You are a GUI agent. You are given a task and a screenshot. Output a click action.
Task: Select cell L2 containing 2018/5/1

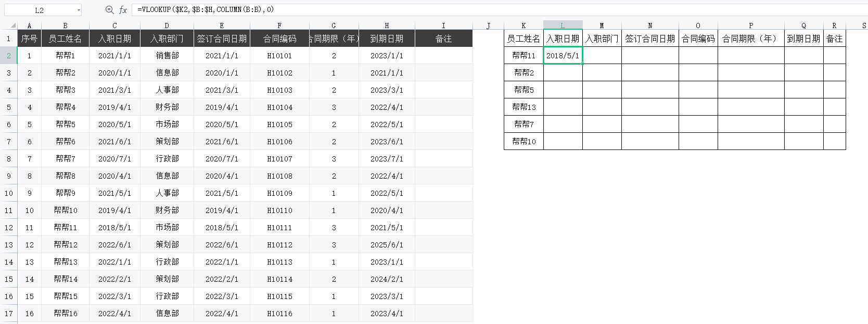[x=563, y=56]
